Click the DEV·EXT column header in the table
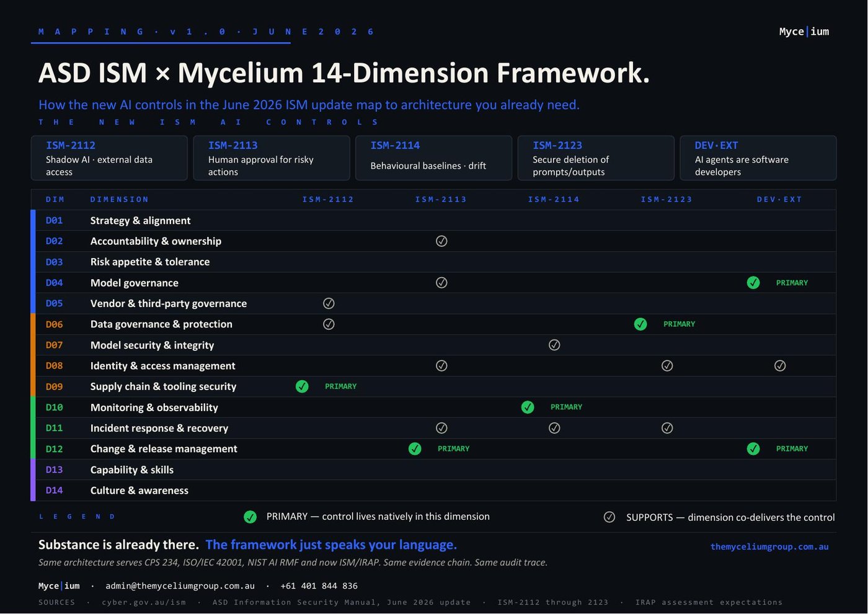This screenshot has width=868, height=614. (779, 200)
